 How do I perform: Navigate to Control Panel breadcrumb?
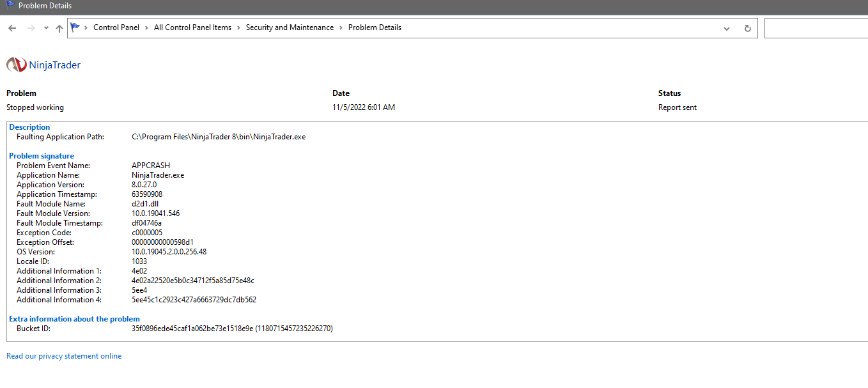(116, 27)
